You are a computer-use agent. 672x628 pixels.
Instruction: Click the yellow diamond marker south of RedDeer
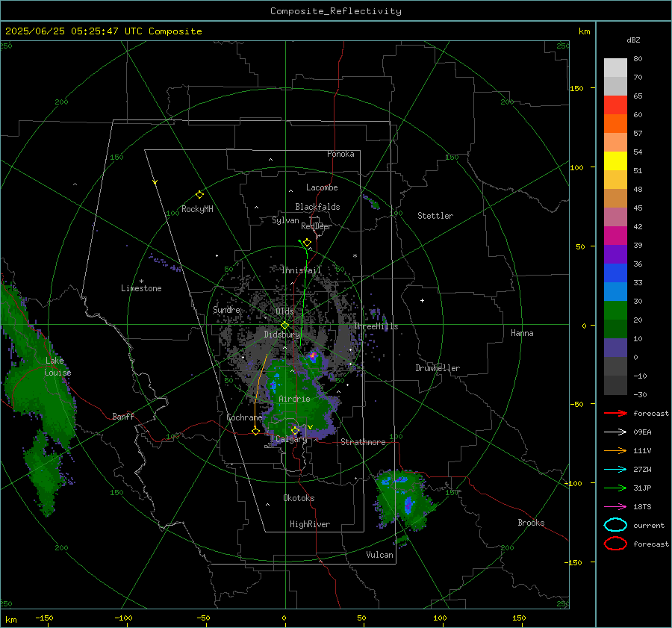[x=307, y=243]
